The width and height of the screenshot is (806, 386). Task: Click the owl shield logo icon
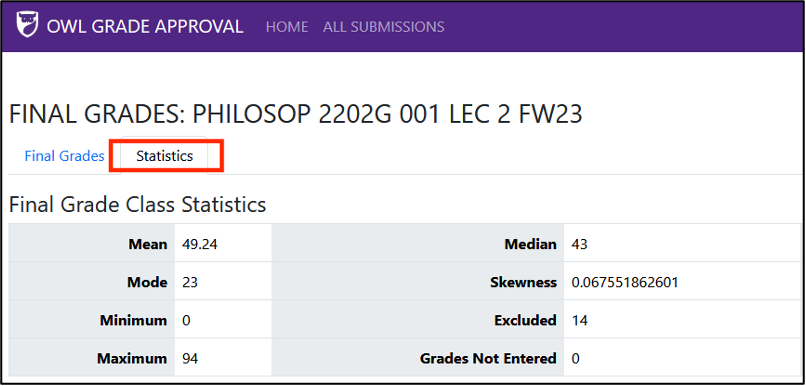(27, 25)
